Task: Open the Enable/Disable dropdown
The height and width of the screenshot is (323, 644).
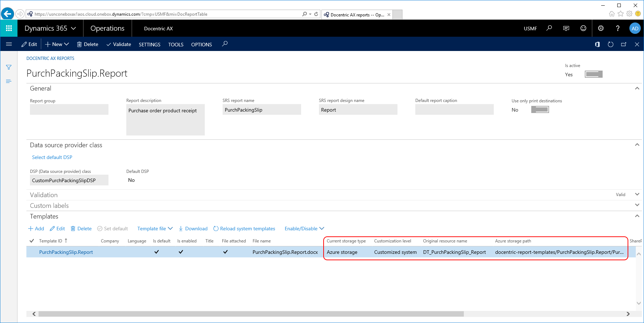Action: click(304, 229)
